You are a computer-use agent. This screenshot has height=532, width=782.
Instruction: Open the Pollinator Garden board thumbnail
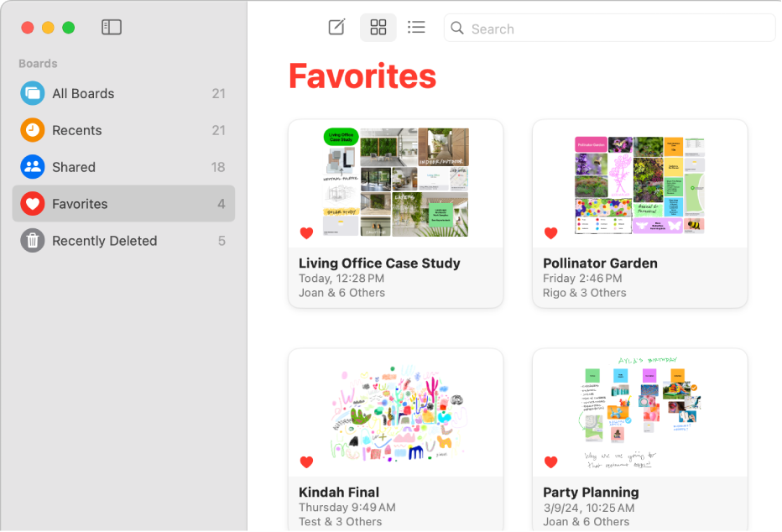[x=639, y=185]
